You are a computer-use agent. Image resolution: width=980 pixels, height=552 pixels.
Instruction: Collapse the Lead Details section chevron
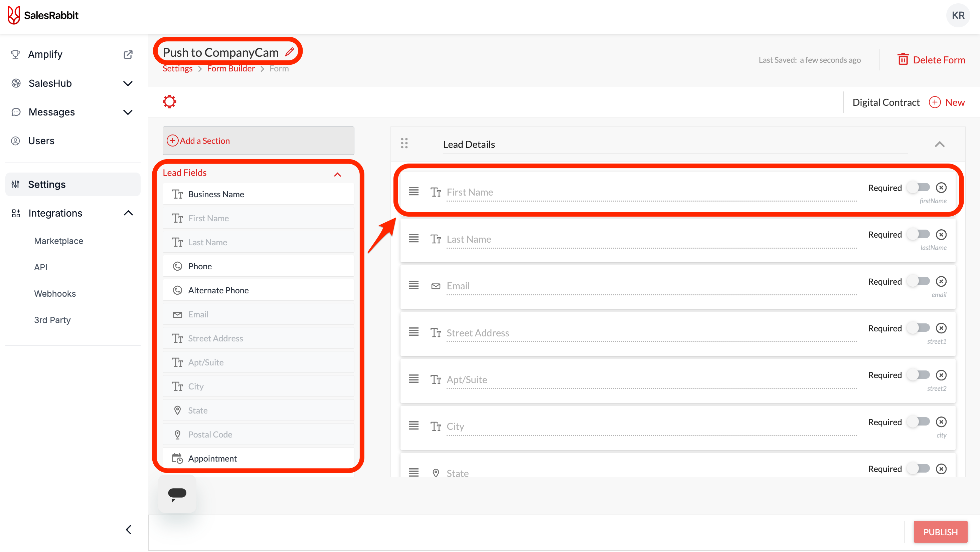939,145
